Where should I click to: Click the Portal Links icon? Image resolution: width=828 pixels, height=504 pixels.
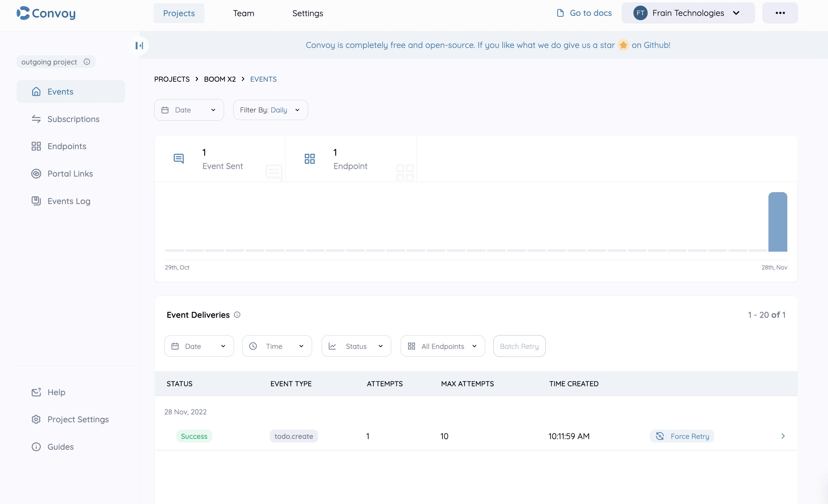click(x=36, y=174)
